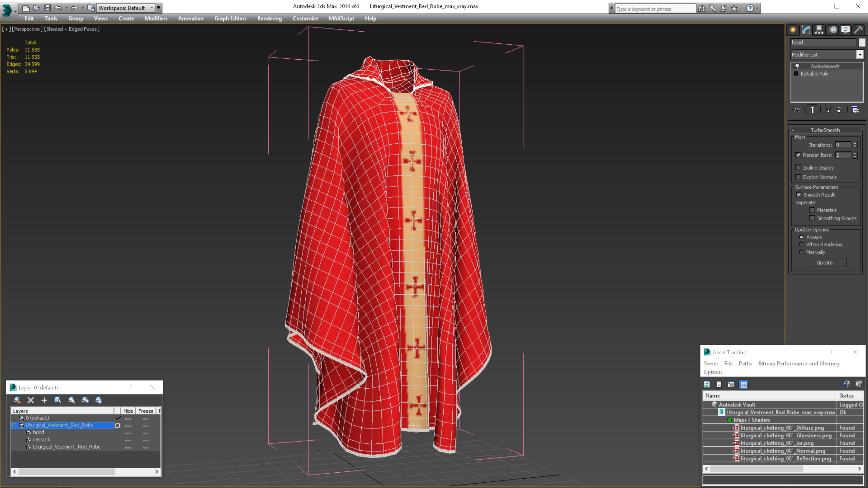Enable Separate by Smoothing Groups checkbox

point(813,218)
